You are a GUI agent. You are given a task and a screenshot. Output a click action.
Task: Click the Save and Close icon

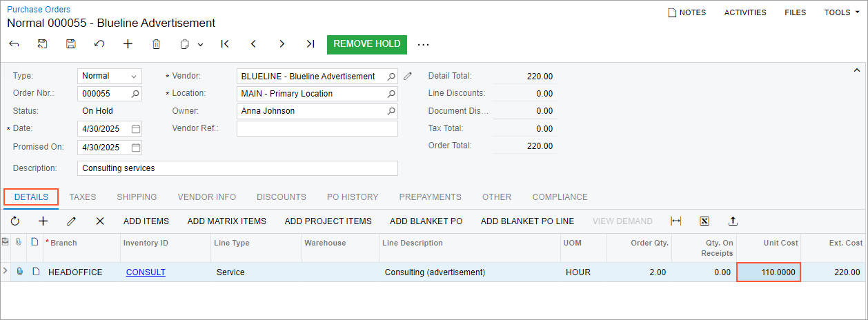pyautogui.click(x=43, y=44)
